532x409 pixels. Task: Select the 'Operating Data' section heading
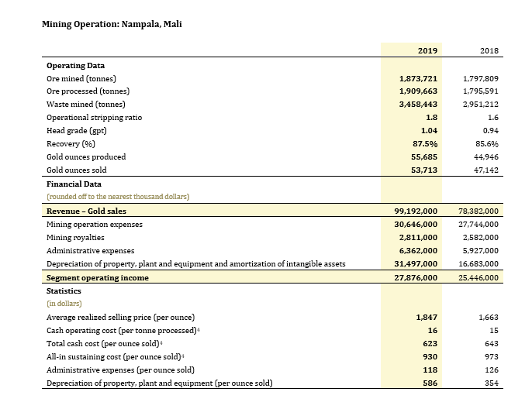(76, 65)
